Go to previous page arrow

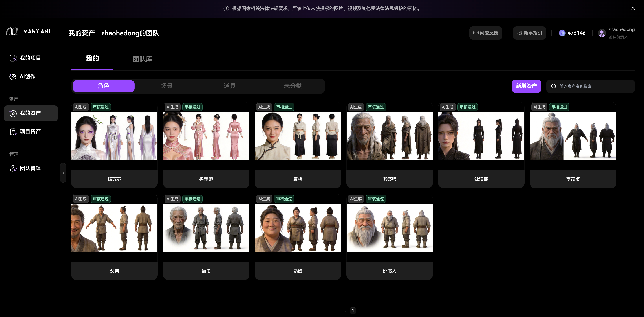pyautogui.click(x=346, y=310)
